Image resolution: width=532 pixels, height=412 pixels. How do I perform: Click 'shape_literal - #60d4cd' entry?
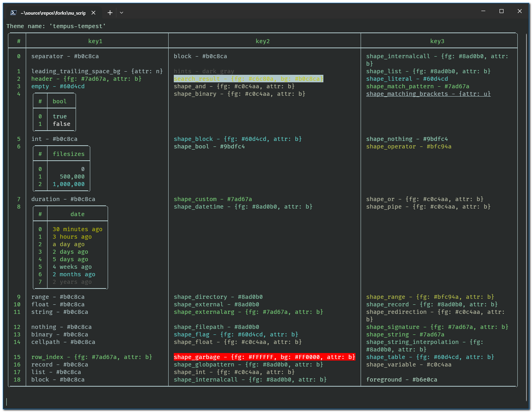click(407, 79)
